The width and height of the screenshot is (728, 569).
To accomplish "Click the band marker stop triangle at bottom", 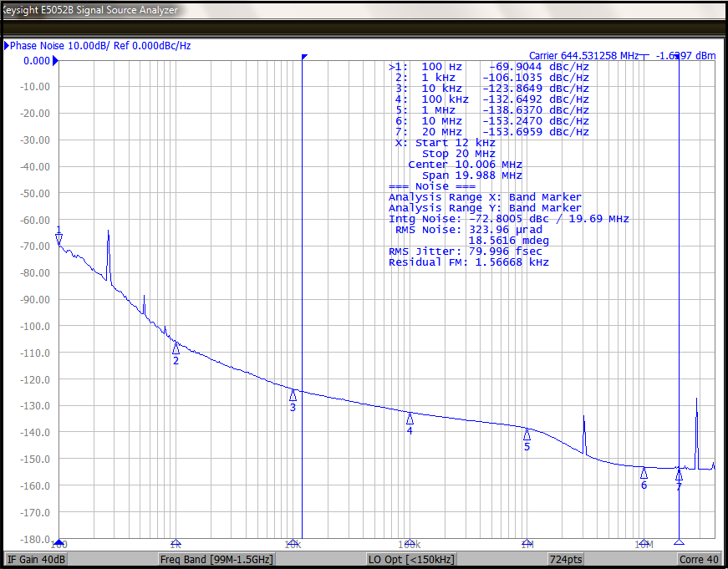I will click(679, 541).
